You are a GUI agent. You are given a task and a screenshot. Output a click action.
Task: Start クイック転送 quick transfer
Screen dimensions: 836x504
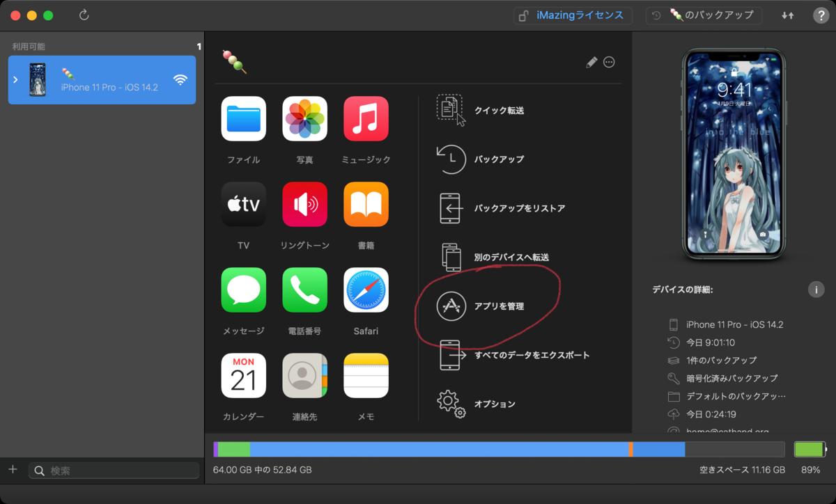point(481,110)
